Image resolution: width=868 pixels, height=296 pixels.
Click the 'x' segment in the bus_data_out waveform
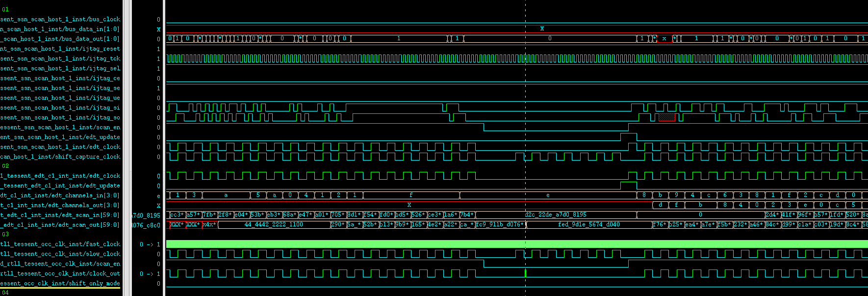pyautogui.click(x=664, y=38)
